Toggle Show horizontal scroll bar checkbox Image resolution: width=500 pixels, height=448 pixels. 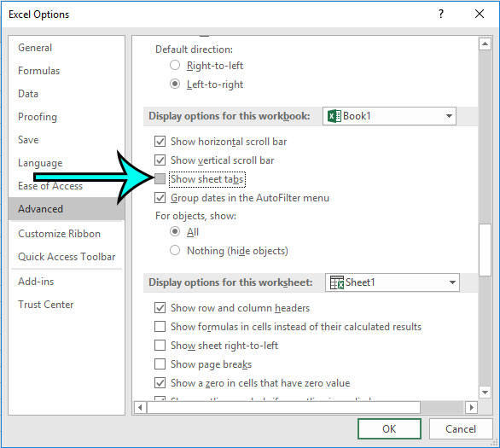pyautogui.click(x=160, y=142)
